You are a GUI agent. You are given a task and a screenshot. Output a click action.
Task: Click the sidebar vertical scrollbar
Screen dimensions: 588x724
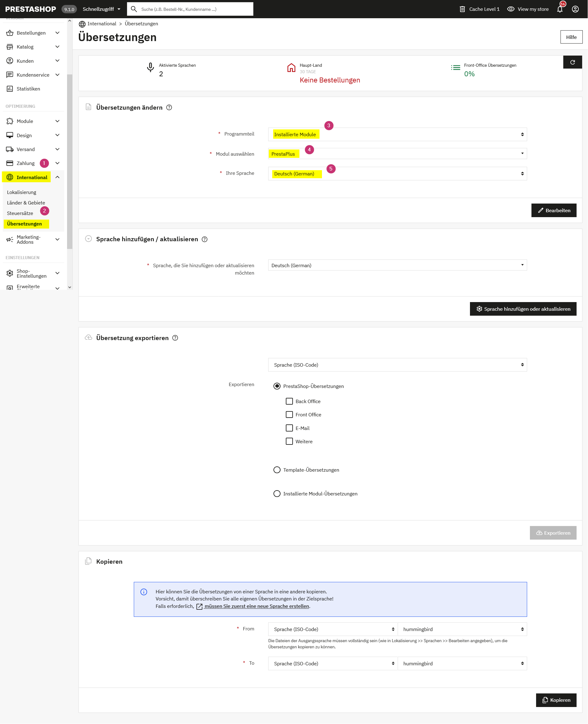(70, 162)
